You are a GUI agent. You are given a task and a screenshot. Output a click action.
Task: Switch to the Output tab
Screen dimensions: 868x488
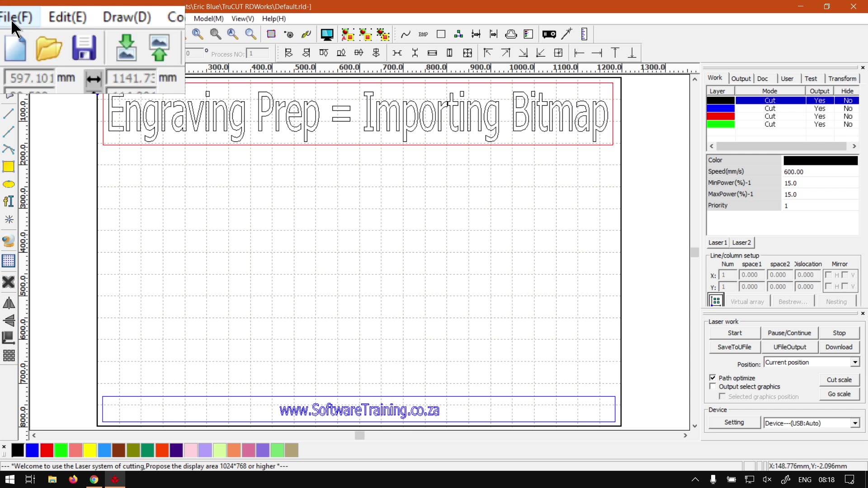pyautogui.click(x=741, y=79)
